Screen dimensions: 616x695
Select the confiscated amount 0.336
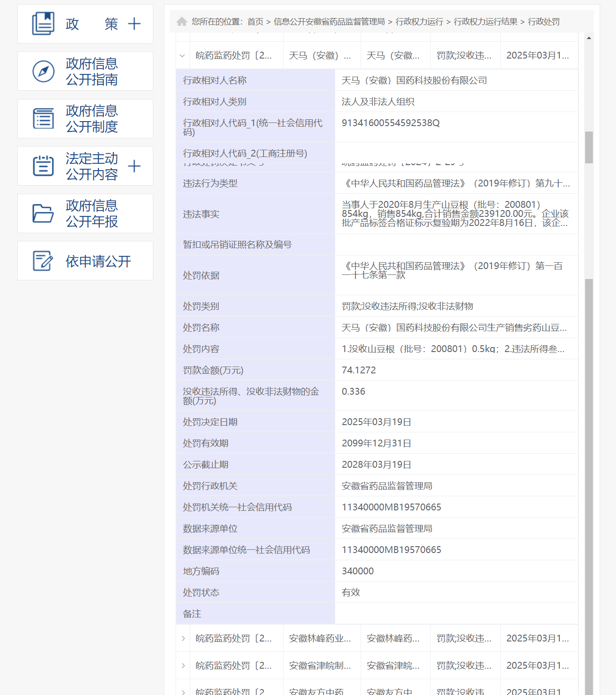353,392
